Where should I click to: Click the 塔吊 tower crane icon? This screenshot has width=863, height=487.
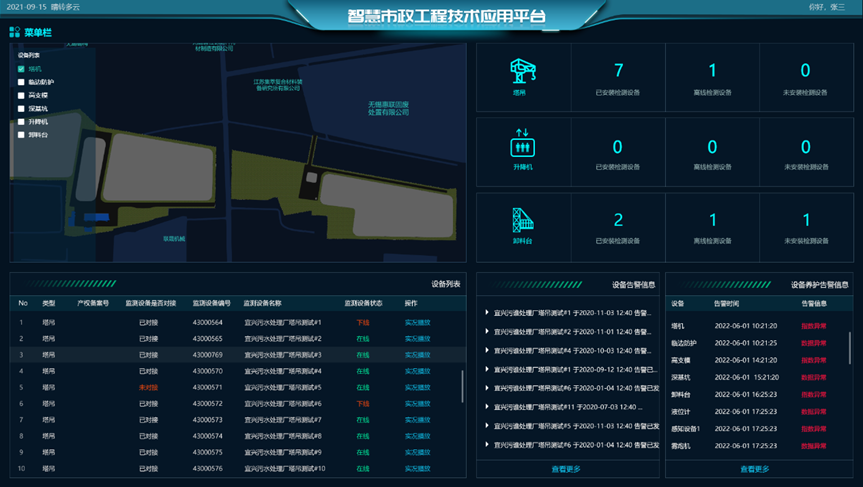pyautogui.click(x=523, y=70)
